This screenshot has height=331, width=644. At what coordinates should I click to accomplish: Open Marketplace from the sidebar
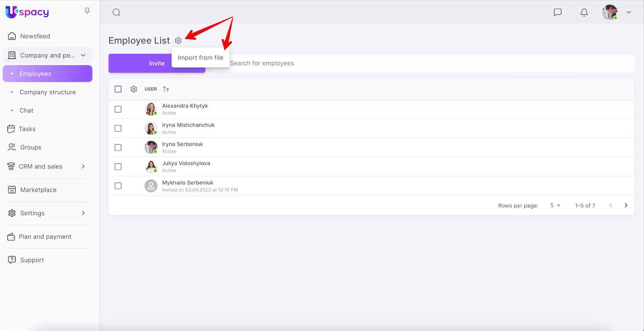38,190
